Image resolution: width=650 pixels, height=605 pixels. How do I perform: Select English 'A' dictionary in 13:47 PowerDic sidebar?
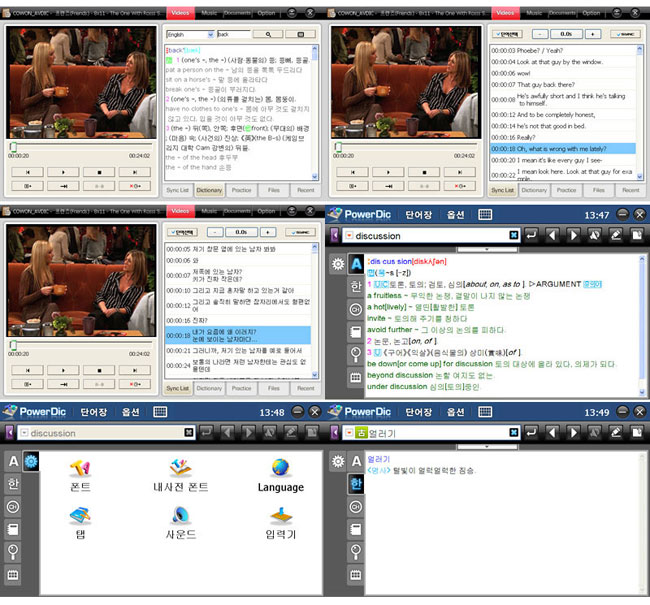pyautogui.click(x=356, y=264)
